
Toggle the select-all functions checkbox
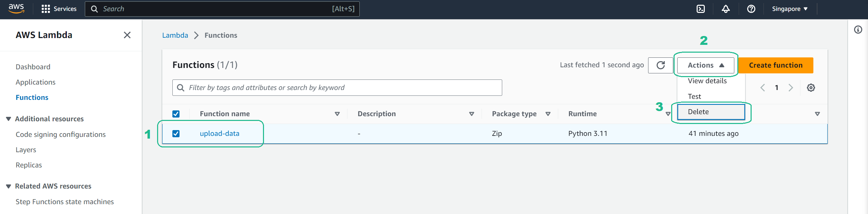176,114
